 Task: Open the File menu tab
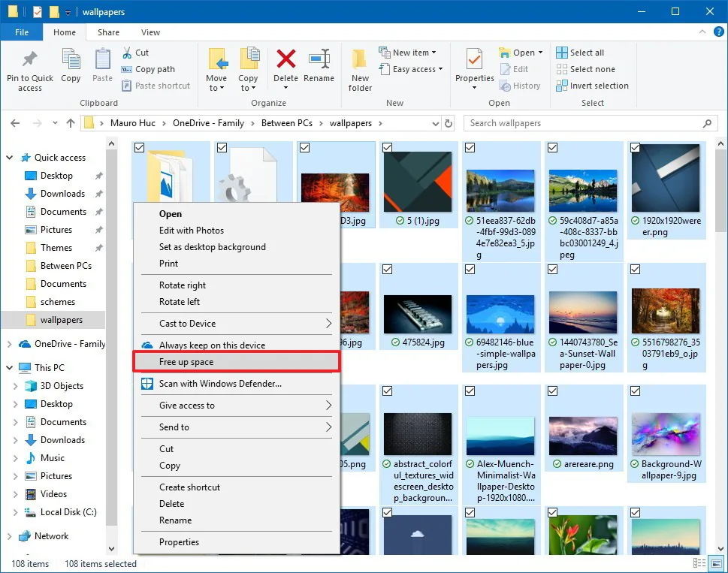(x=21, y=32)
